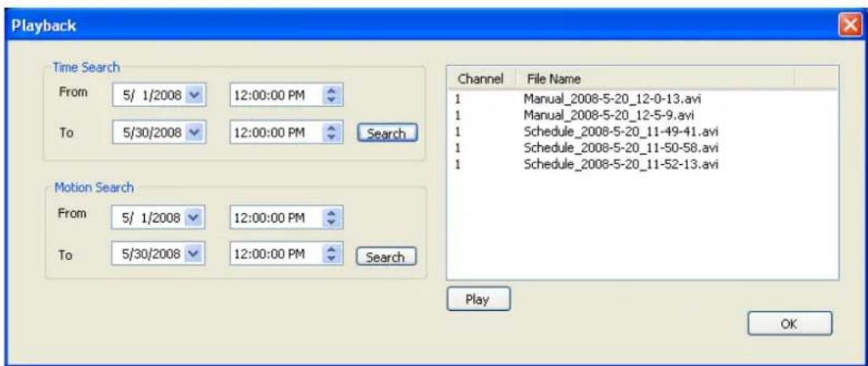868x366 pixels.
Task: Click Time Search To date 5/30/2008 field
Action: click(x=158, y=132)
